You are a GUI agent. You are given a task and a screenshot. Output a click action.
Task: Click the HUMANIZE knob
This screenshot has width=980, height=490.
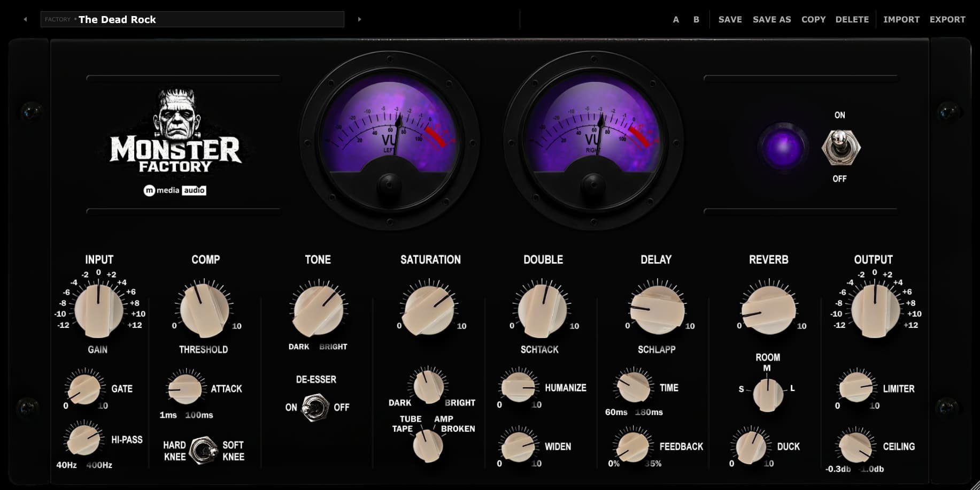tap(518, 387)
